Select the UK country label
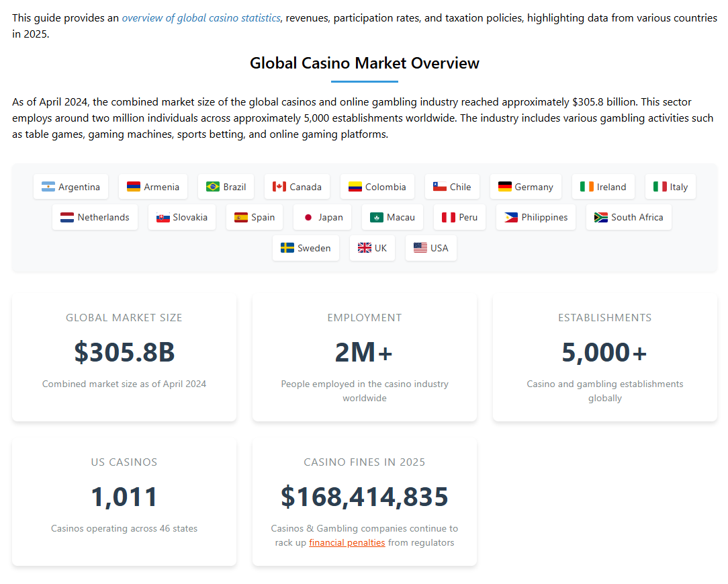The image size is (728, 584). point(381,248)
